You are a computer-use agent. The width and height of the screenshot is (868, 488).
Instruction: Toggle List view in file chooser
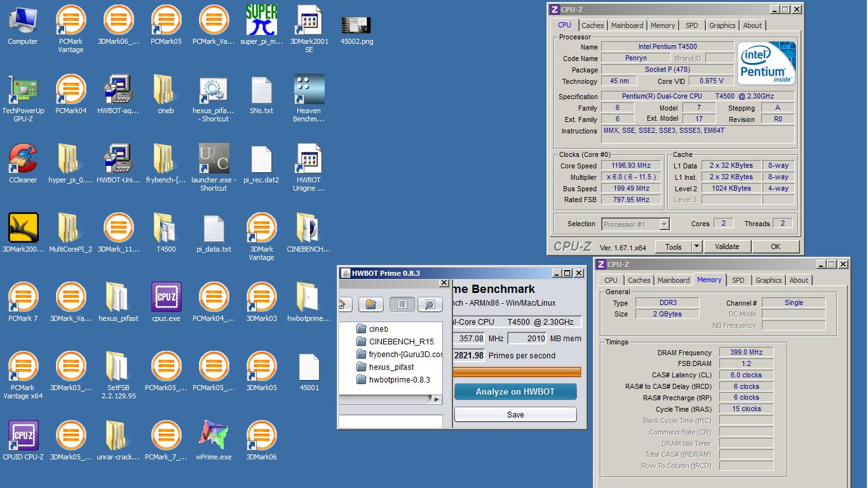[x=402, y=304]
